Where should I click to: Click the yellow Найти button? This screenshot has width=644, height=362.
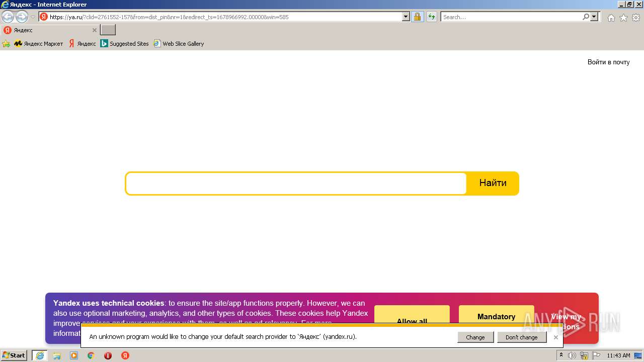click(x=493, y=183)
